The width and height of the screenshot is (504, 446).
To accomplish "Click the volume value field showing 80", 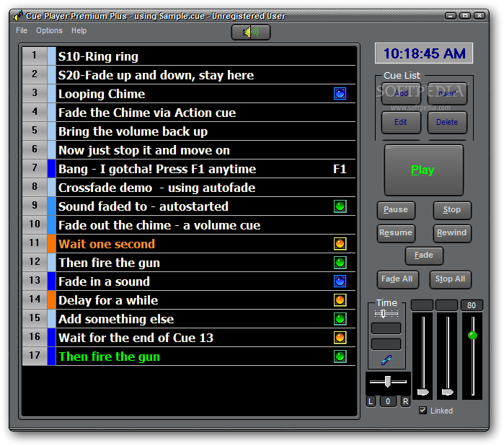I will click(x=472, y=305).
